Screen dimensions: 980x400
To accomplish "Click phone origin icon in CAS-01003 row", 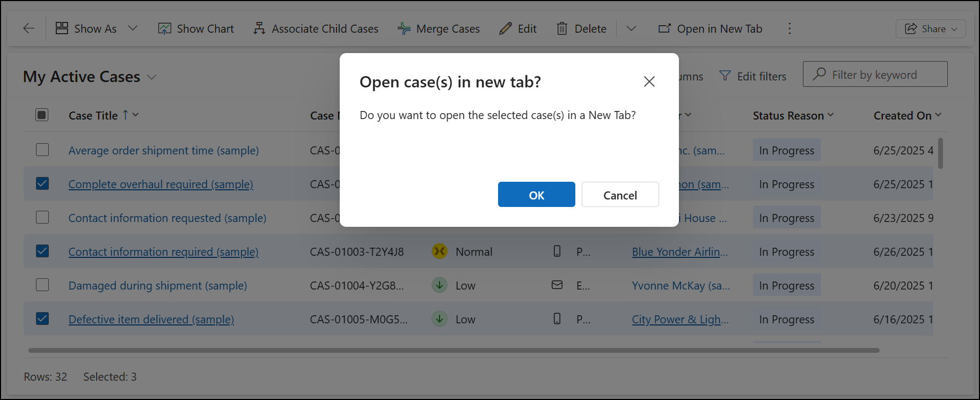I will point(557,251).
